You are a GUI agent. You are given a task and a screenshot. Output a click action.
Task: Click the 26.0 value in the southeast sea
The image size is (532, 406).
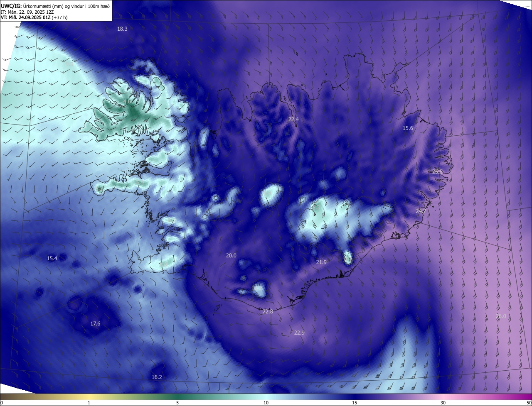point(501,316)
